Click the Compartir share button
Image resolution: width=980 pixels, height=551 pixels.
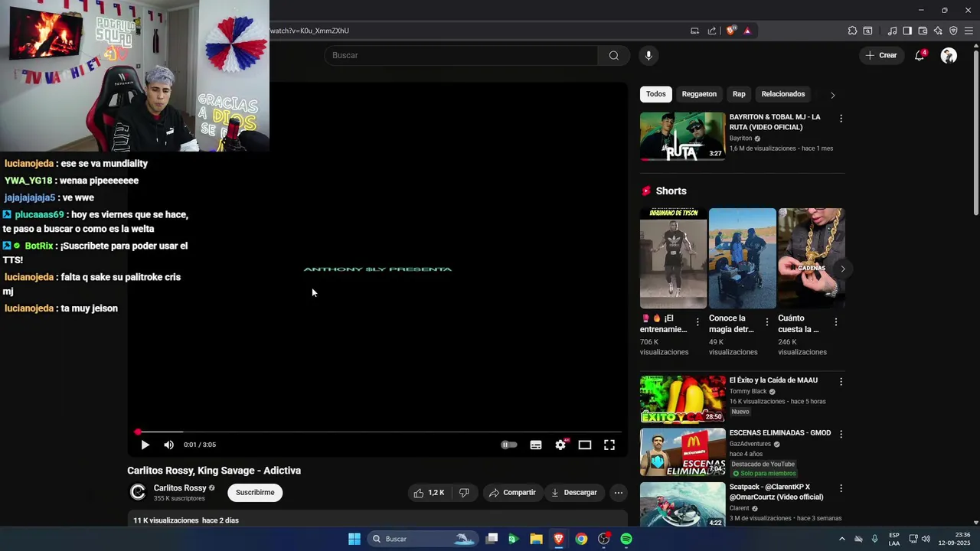[x=512, y=493]
